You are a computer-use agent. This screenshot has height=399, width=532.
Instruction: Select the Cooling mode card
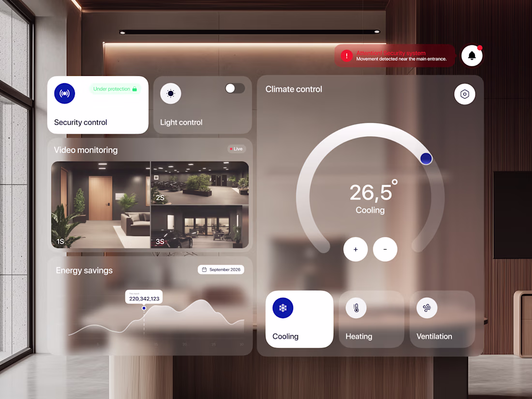pos(299,319)
